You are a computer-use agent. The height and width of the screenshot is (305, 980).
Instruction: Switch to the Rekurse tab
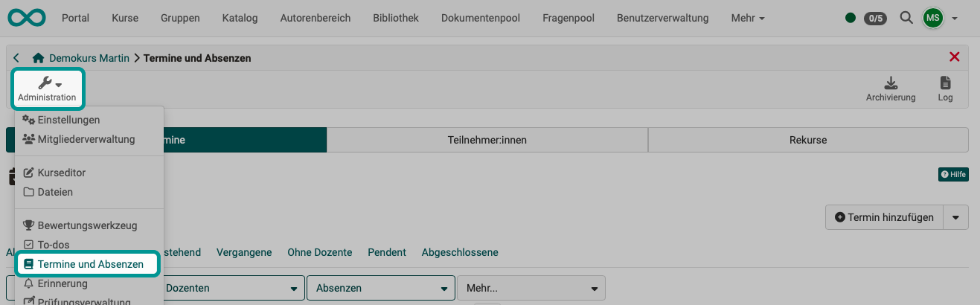(x=808, y=140)
